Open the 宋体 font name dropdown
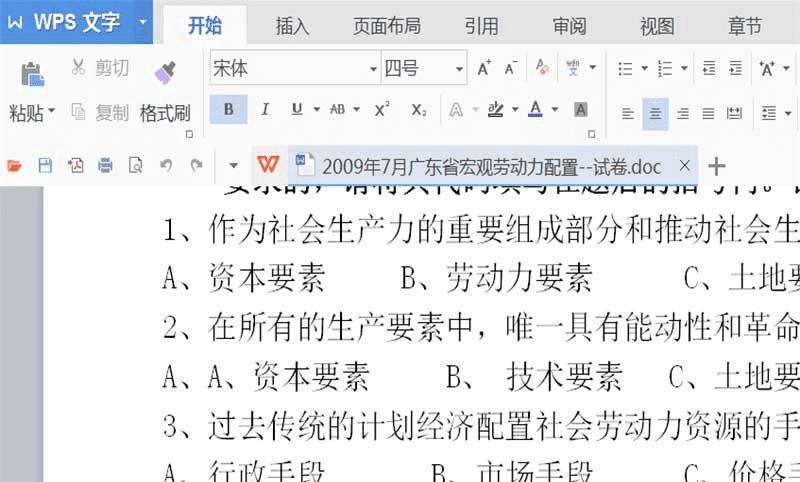800x482 pixels. coord(373,68)
